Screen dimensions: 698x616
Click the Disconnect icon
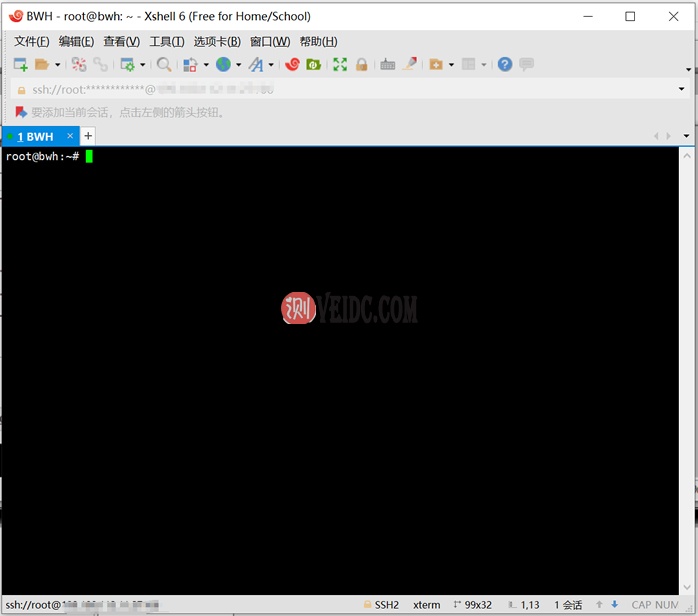79,65
